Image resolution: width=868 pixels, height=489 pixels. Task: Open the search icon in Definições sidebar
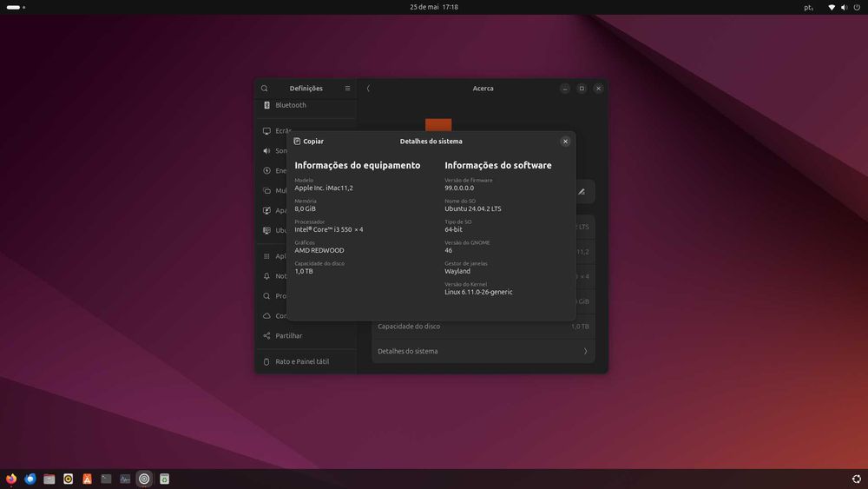[264, 89]
